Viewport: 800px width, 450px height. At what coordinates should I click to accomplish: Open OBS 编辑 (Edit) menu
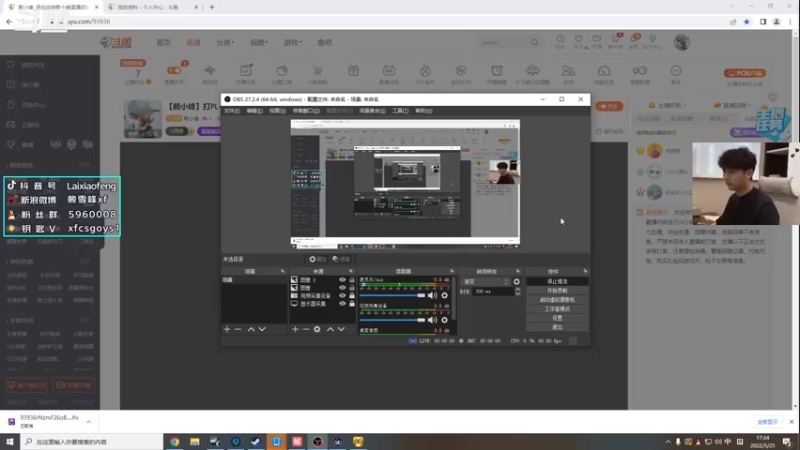pyautogui.click(x=255, y=111)
